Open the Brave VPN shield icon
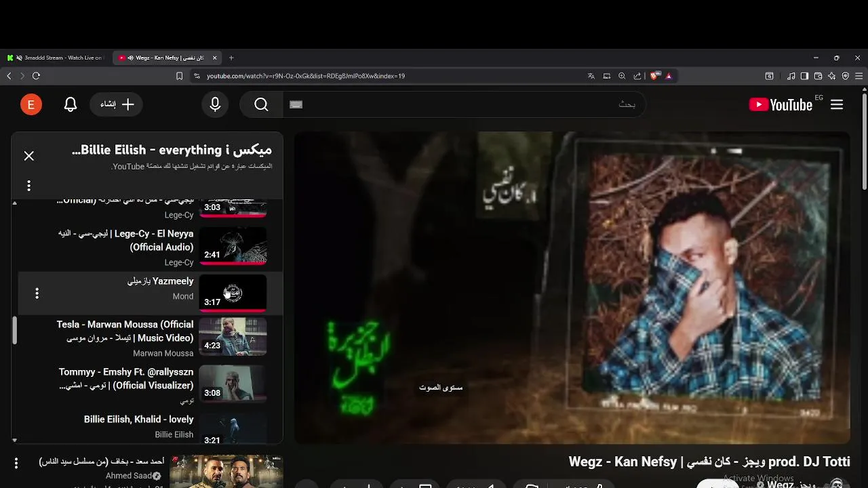The width and height of the screenshot is (868, 488). pos(846,76)
